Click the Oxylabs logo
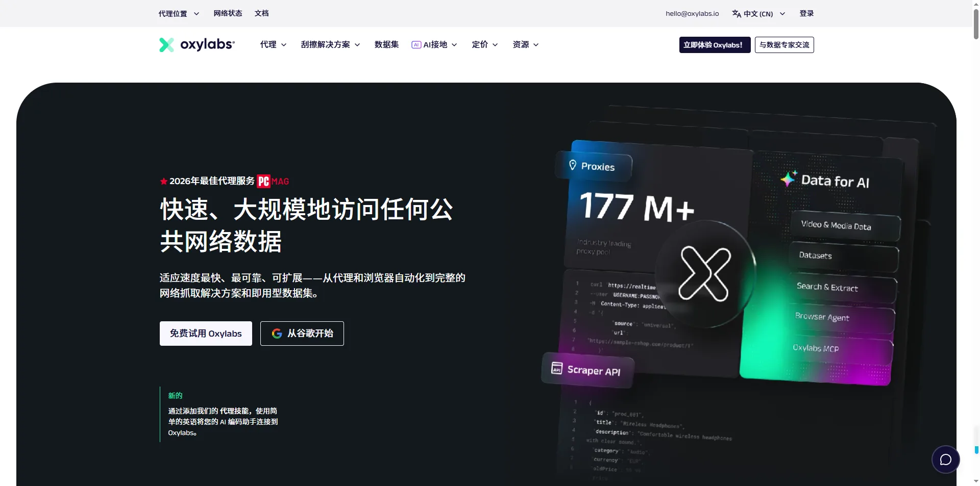980x486 pixels. [197, 45]
